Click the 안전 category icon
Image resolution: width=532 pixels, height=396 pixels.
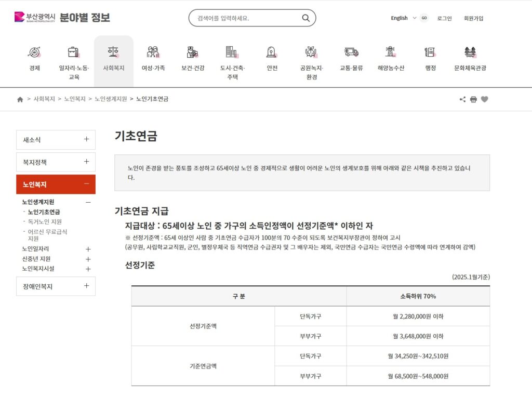point(271,57)
